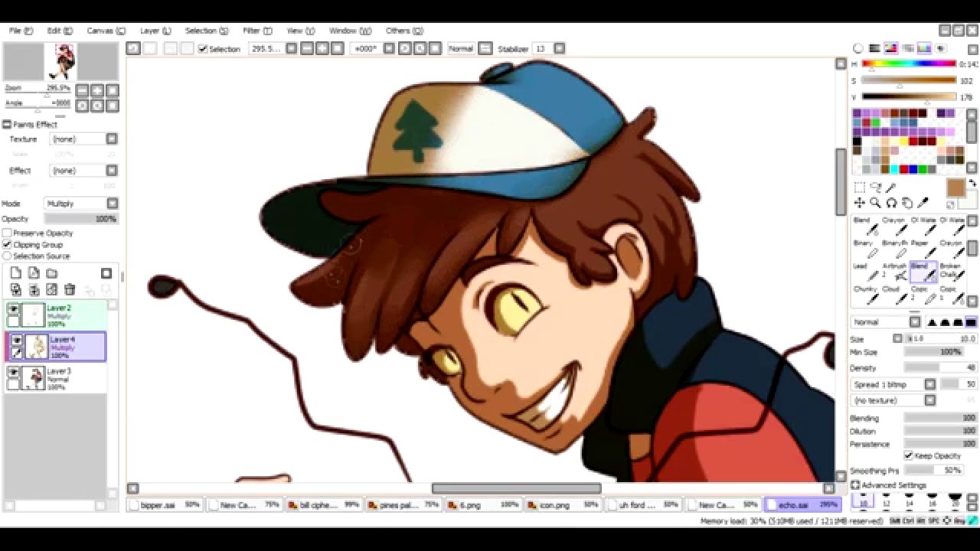980x551 pixels.
Task: Click the transfer down layer icon
Action: click(15, 289)
